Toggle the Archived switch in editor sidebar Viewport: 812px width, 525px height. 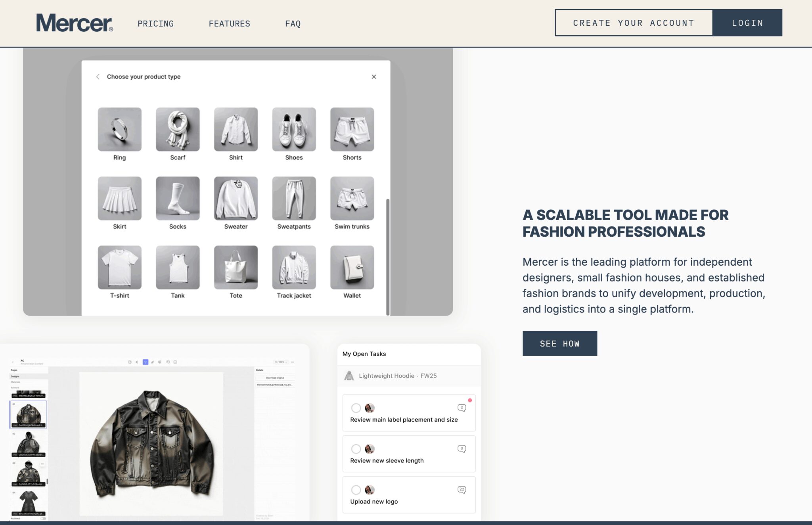(x=43, y=519)
